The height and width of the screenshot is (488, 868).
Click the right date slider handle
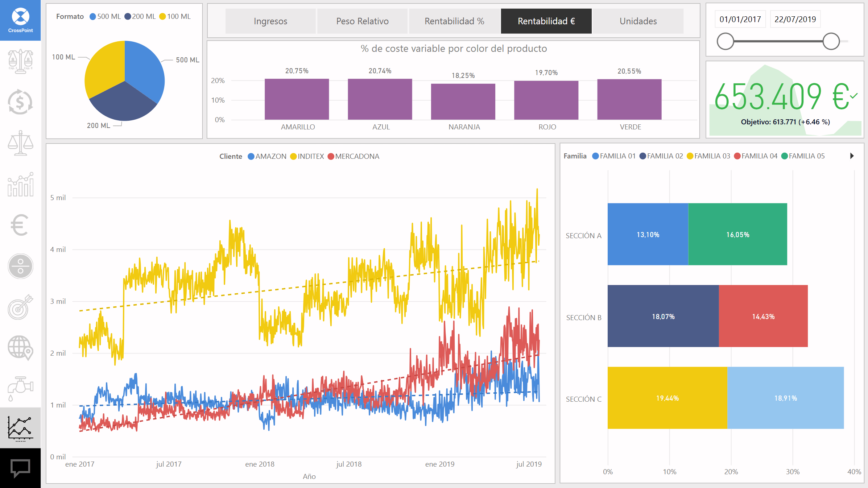click(x=831, y=41)
